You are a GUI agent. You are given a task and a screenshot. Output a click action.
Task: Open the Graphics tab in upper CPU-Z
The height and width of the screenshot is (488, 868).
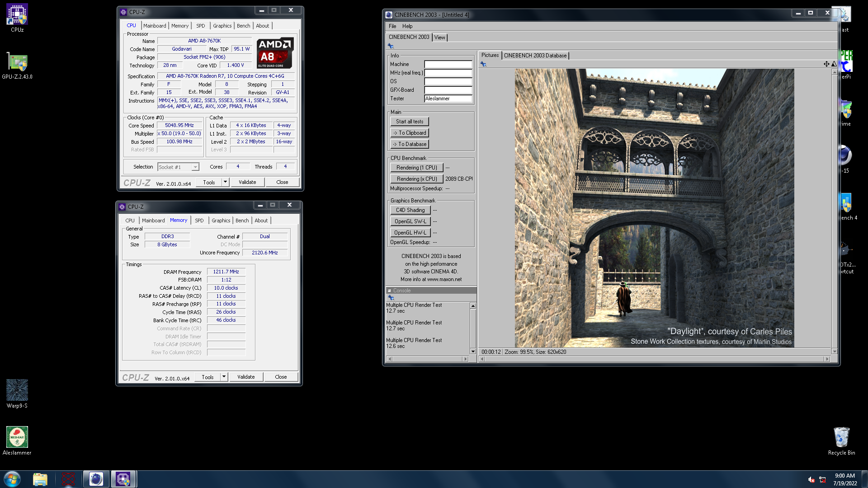[222, 26]
